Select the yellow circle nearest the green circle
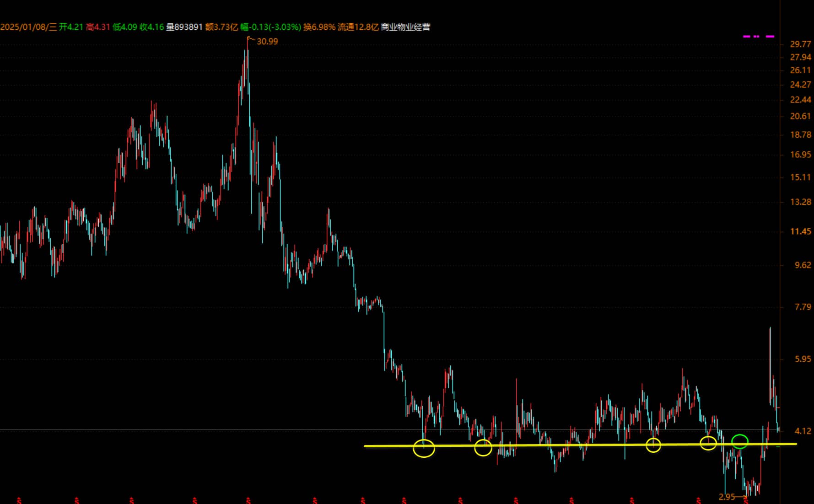 pyautogui.click(x=708, y=443)
